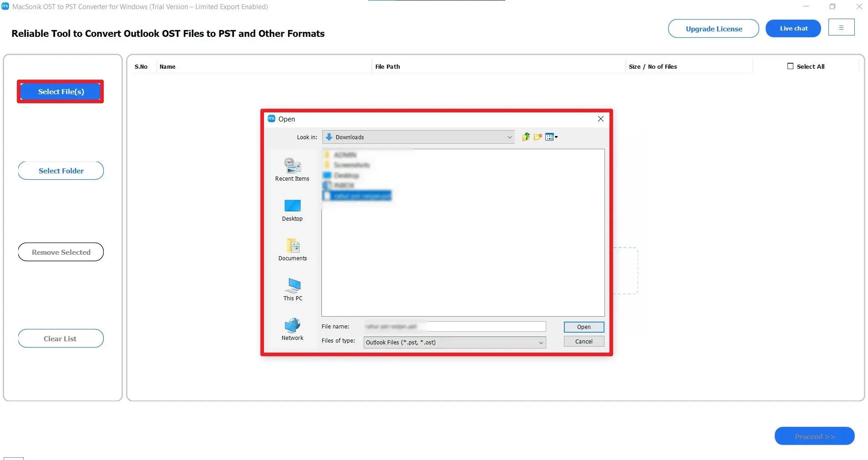Screen dimensions: 868x460
Task: Choose the Select Folder button
Action: coord(61,171)
